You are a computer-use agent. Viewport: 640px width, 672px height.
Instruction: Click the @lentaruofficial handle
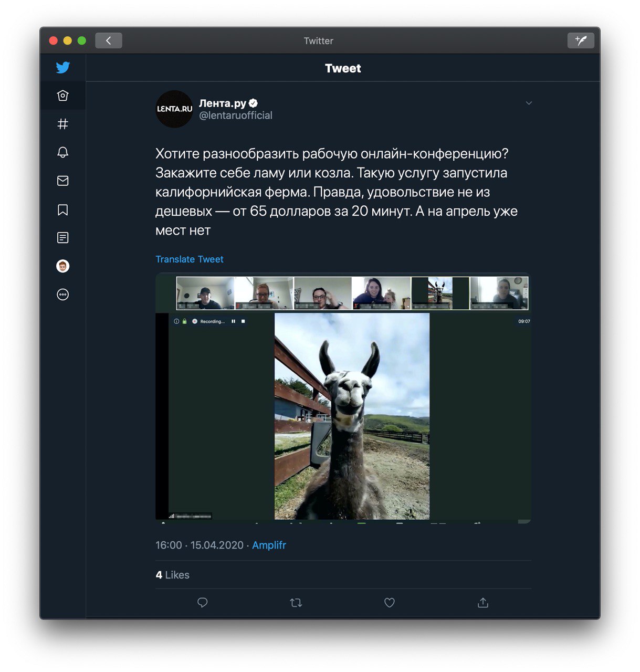coord(236,115)
